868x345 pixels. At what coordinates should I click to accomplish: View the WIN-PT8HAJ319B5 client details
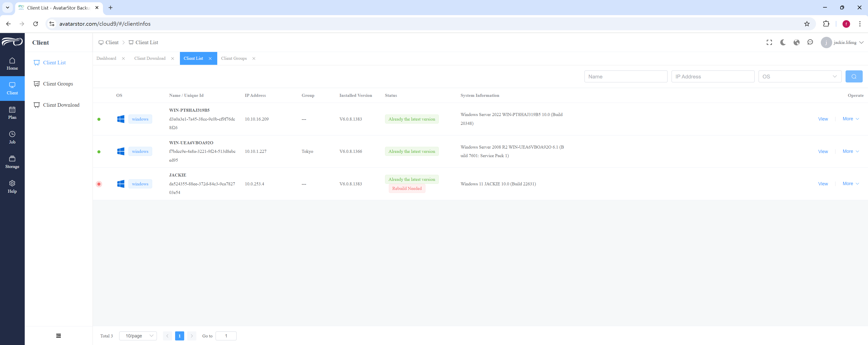tap(823, 119)
